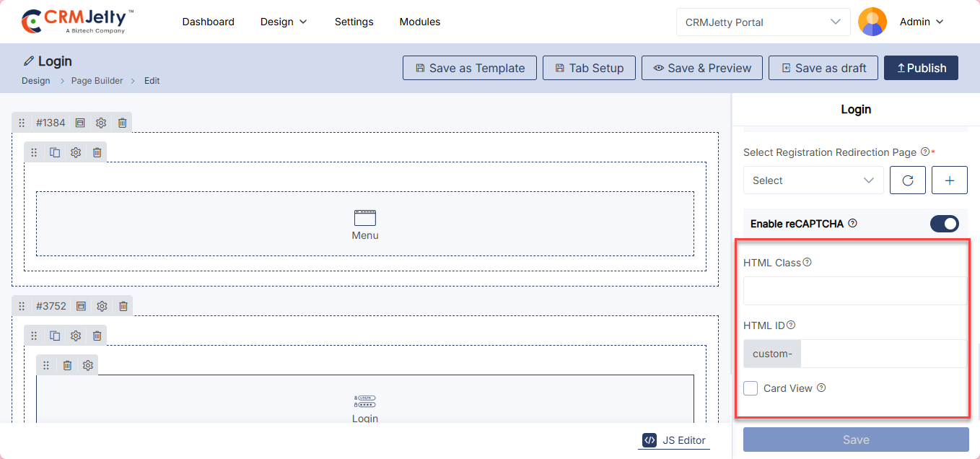Expand the CRMJetty Portal dropdown
Viewport: 980px width, 459px height.
762,22
